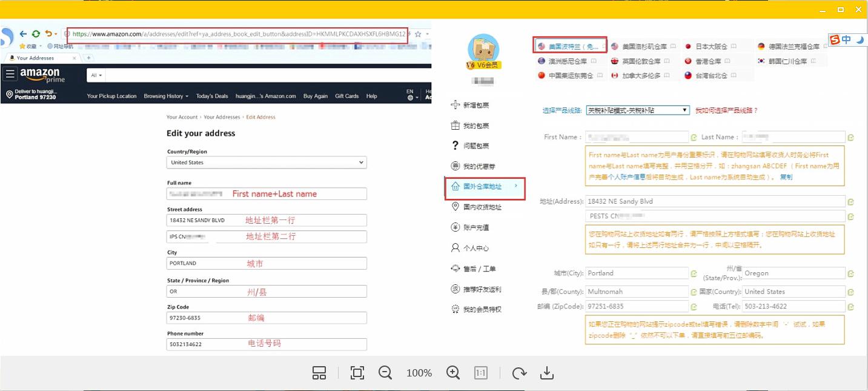Close the Your Addresses browser tab
This screenshot has width=868, height=391.
pyautogui.click(x=76, y=58)
